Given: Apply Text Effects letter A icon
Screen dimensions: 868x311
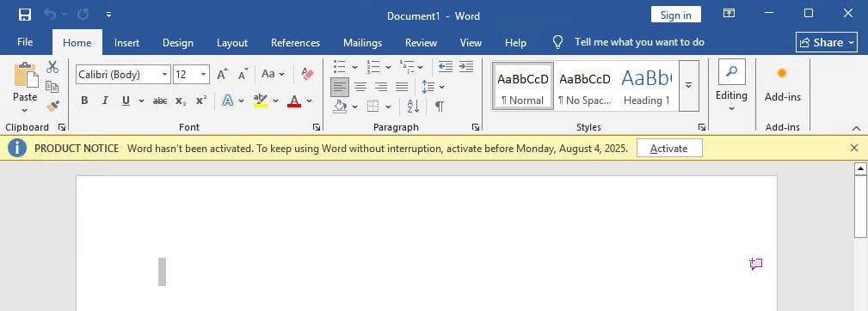Looking at the screenshot, I should (227, 101).
